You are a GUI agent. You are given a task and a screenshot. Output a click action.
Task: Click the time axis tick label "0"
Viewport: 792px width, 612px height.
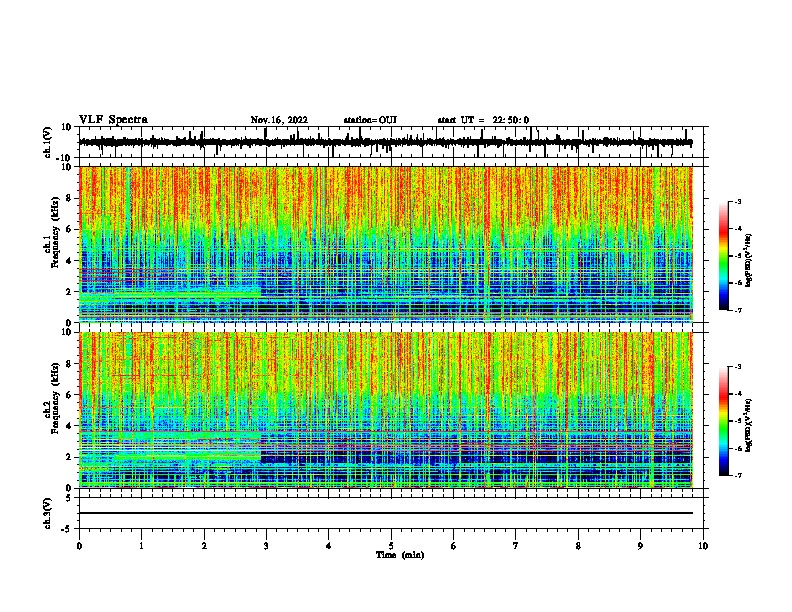tap(79, 546)
